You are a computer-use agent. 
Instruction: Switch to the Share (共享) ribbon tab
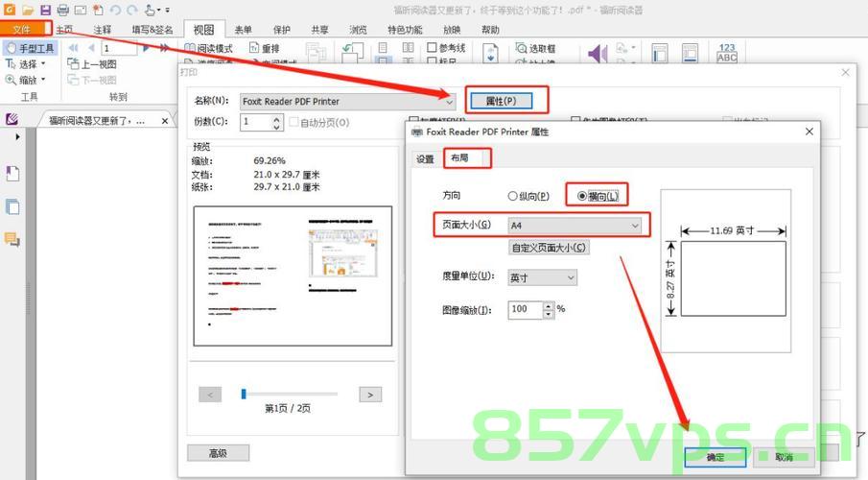pyautogui.click(x=319, y=30)
